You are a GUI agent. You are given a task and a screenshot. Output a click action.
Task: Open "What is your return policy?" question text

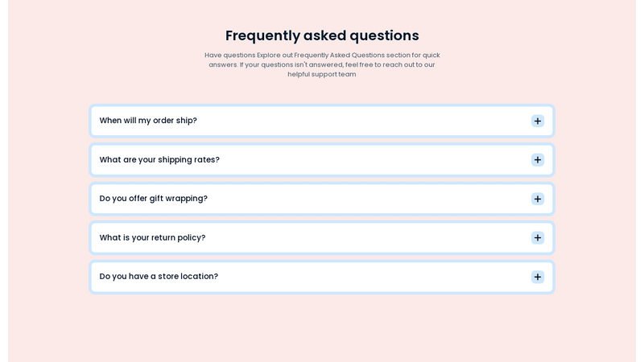[152, 238]
